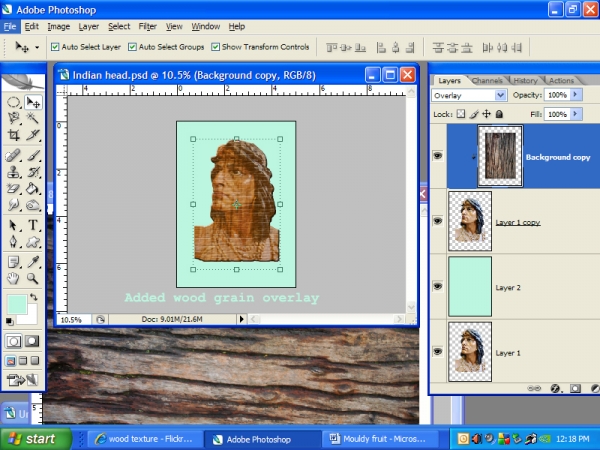
Task: Click the foreground color swatch
Action: pos(16,303)
